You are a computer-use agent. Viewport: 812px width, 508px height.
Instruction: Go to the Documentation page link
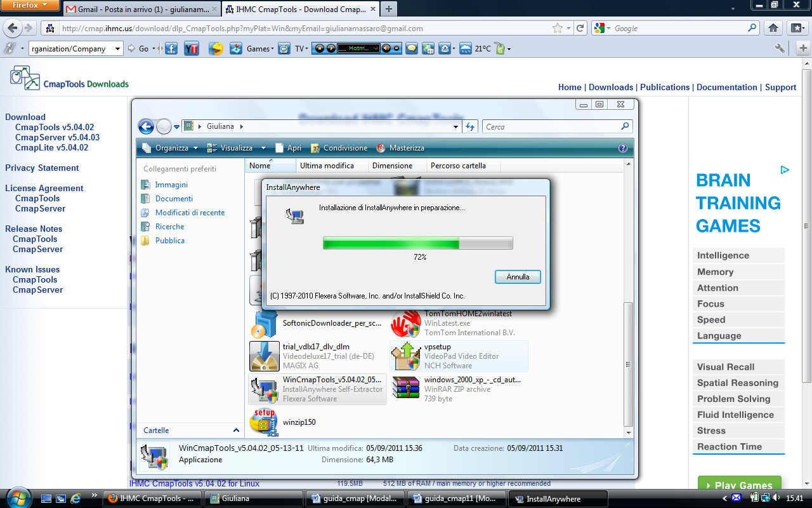727,87
